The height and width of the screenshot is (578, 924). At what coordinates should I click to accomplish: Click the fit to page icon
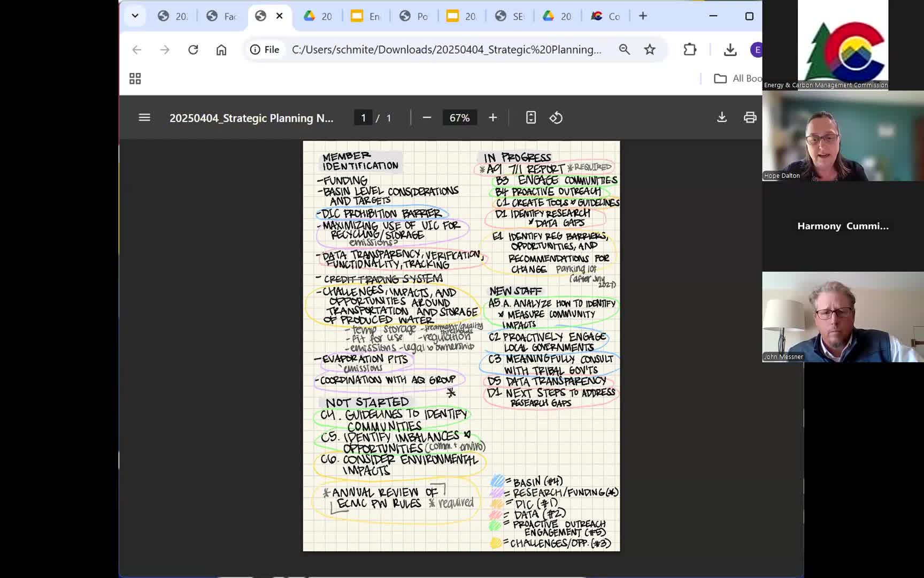point(530,118)
